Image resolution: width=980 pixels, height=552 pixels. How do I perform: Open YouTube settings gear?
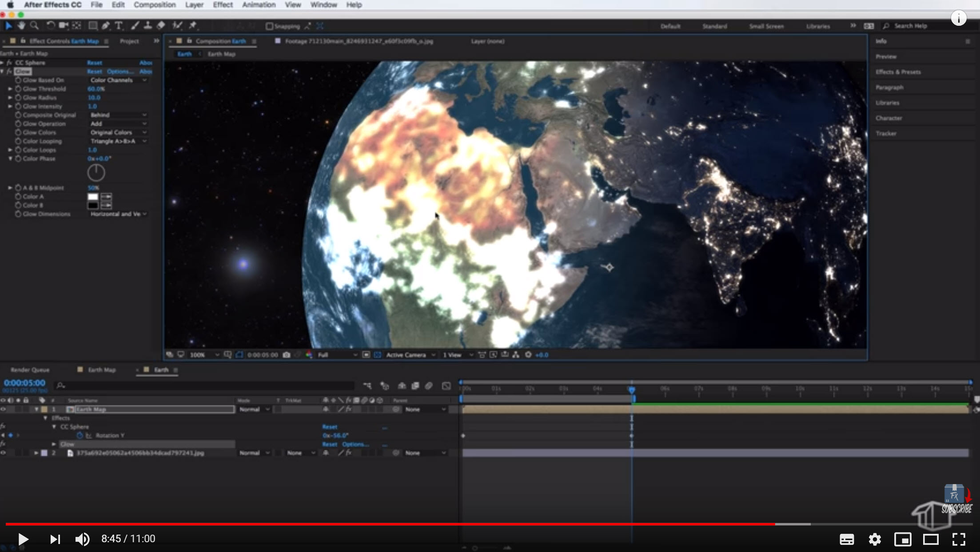[x=875, y=539]
